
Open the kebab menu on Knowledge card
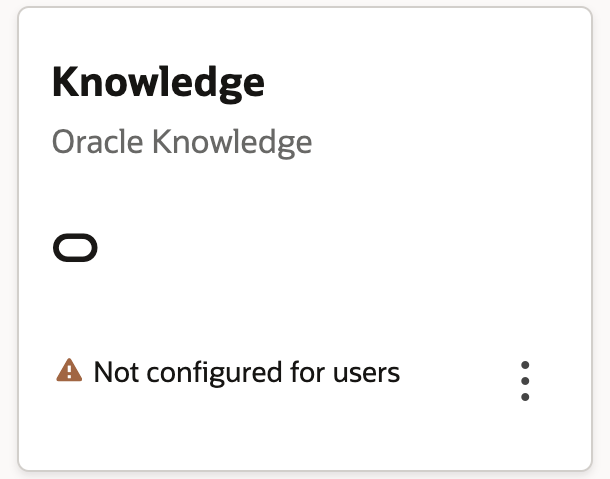coord(525,381)
